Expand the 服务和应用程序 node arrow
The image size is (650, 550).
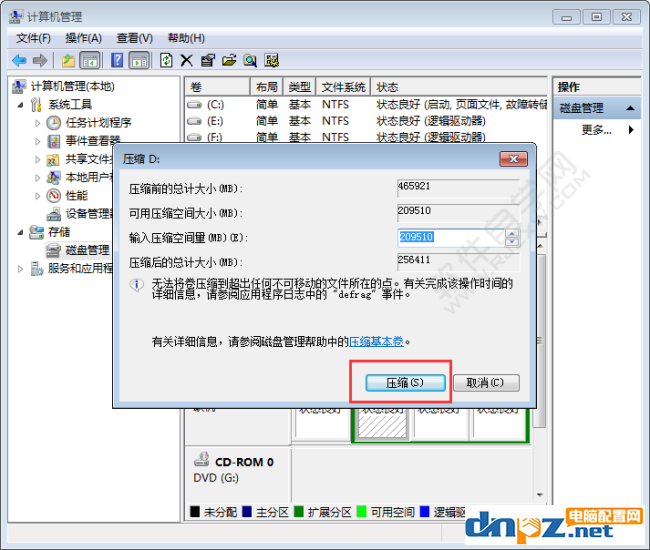click(20, 269)
